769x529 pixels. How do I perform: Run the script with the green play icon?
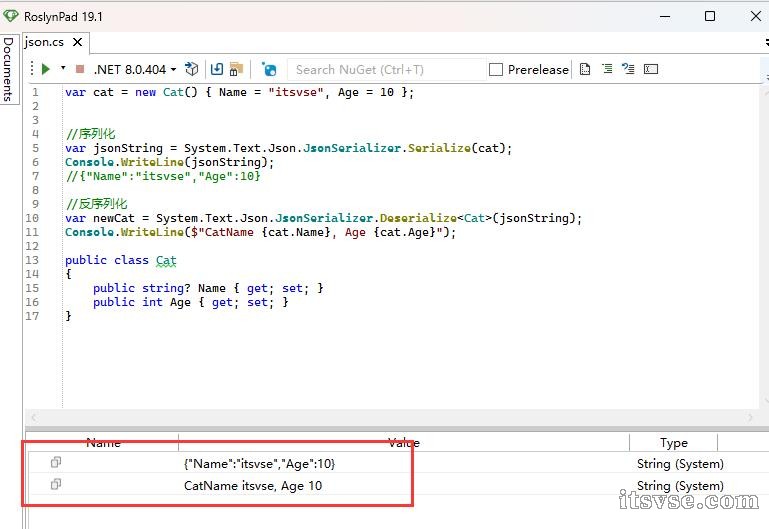click(x=46, y=69)
